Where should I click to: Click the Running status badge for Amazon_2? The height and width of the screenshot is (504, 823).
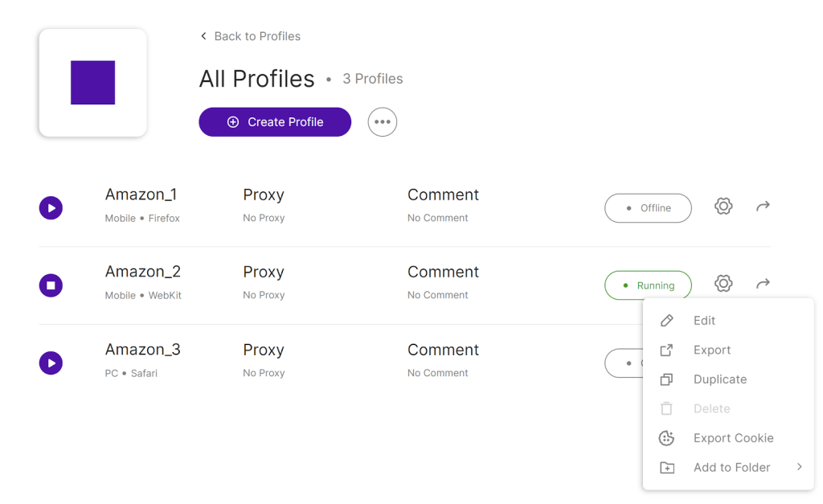tap(648, 285)
